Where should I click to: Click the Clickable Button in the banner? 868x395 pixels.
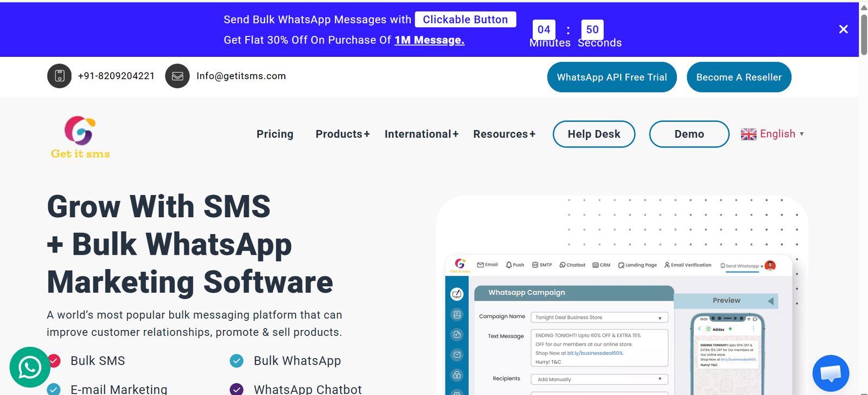click(x=465, y=20)
